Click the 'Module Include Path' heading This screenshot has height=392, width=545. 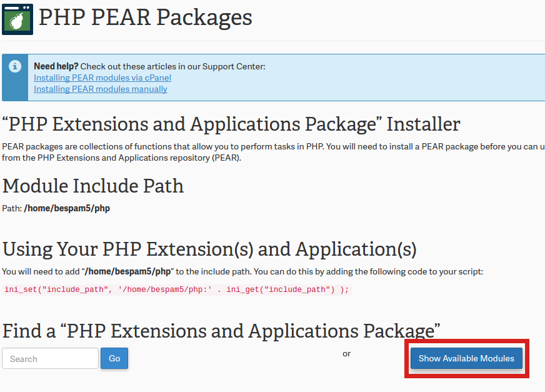pos(92,186)
